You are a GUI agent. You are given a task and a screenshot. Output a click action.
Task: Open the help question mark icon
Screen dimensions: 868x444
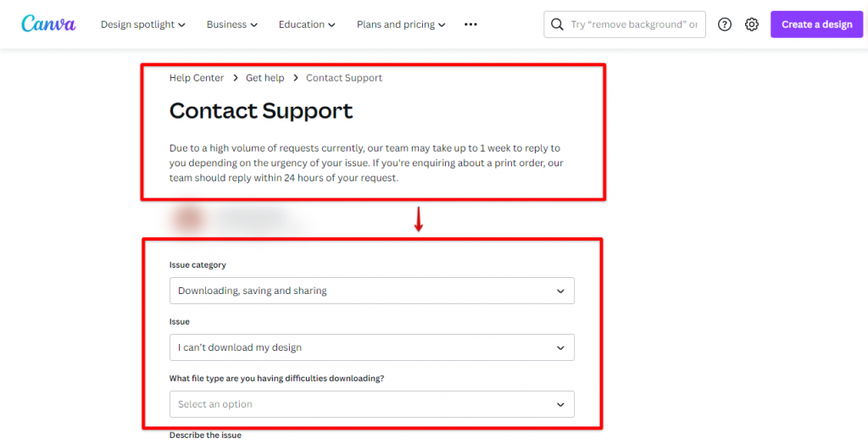click(x=725, y=25)
